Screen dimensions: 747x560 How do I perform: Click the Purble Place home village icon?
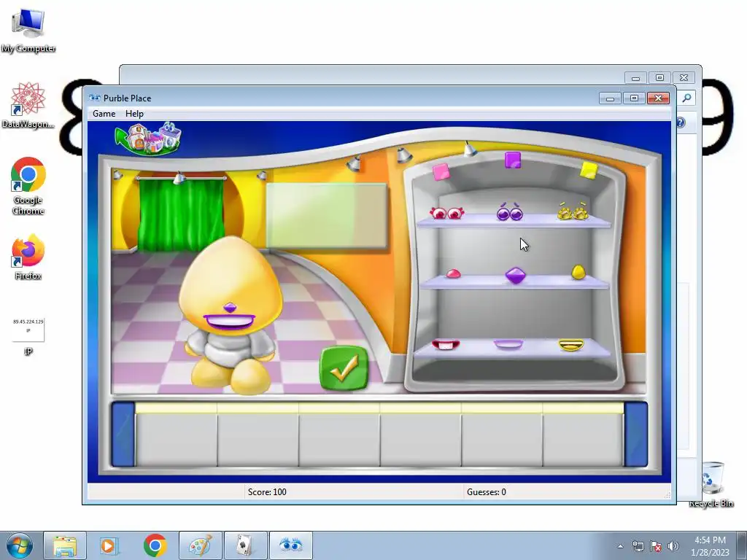click(x=148, y=138)
